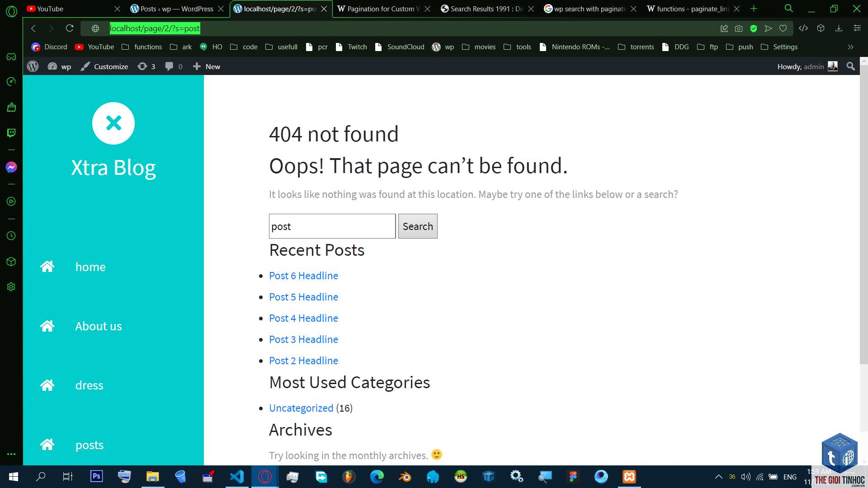868x488 pixels.
Task: Open Extensions cube icon in sidebar
Action: 11,262
